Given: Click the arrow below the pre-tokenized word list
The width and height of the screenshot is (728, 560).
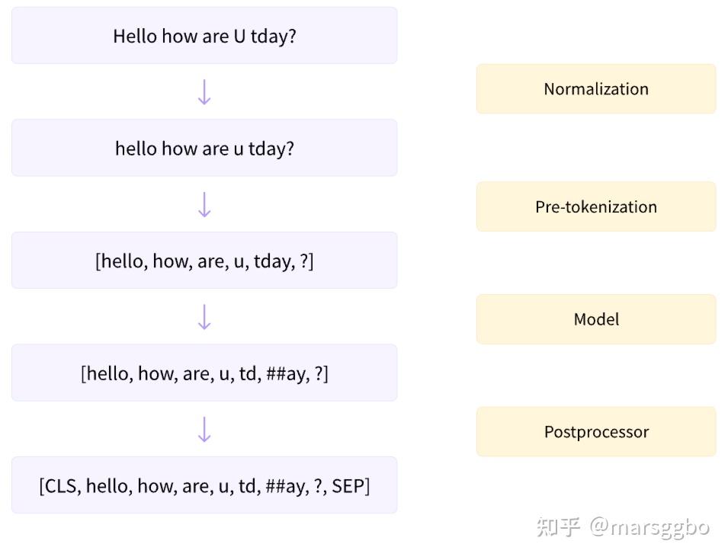Looking at the screenshot, I should 204,317.
